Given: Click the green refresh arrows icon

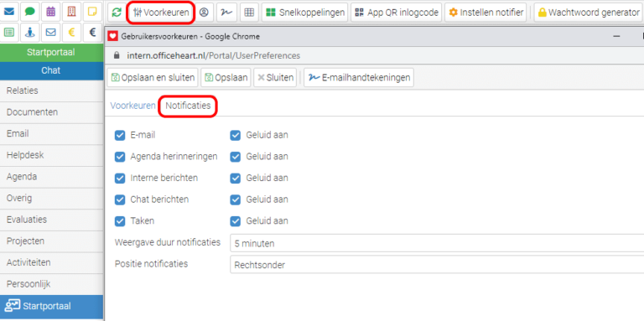Looking at the screenshot, I should (x=117, y=13).
